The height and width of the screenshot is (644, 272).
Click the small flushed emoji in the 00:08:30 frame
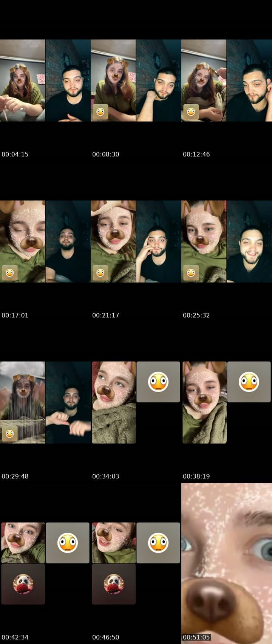tap(100, 112)
